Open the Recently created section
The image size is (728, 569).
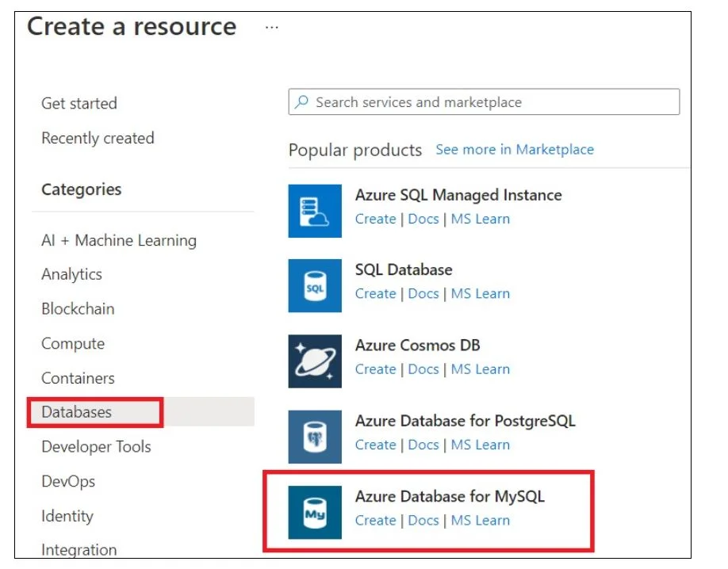98,138
